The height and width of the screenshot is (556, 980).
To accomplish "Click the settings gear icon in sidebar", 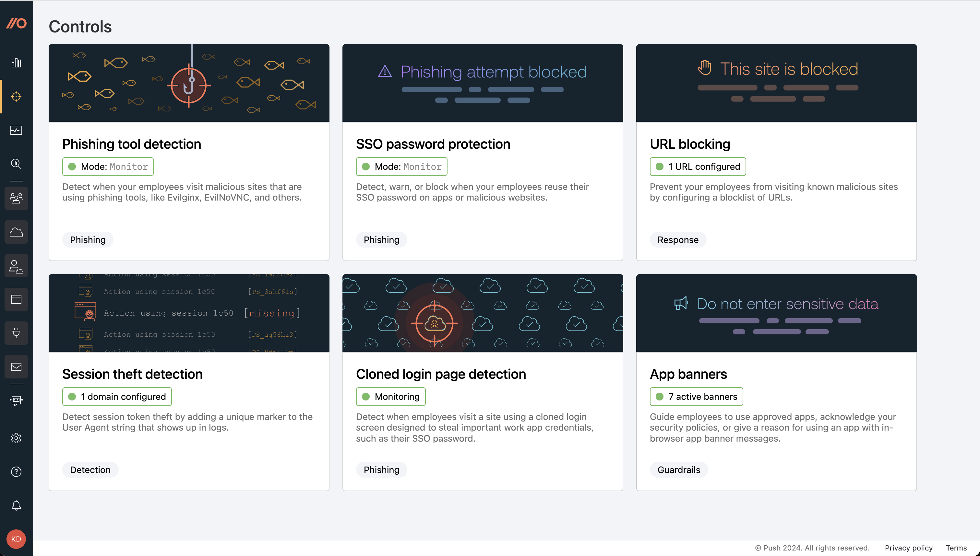I will [16, 438].
